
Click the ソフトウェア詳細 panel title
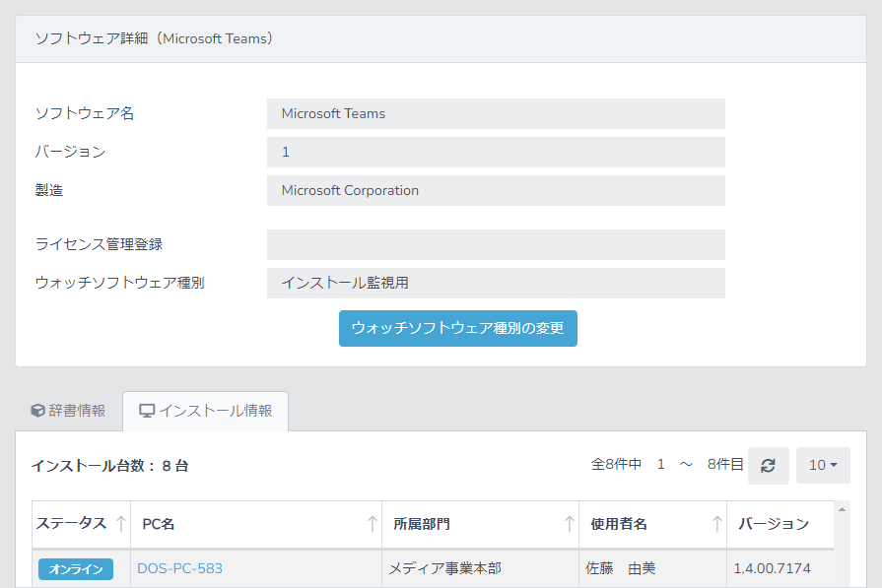point(154,38)
